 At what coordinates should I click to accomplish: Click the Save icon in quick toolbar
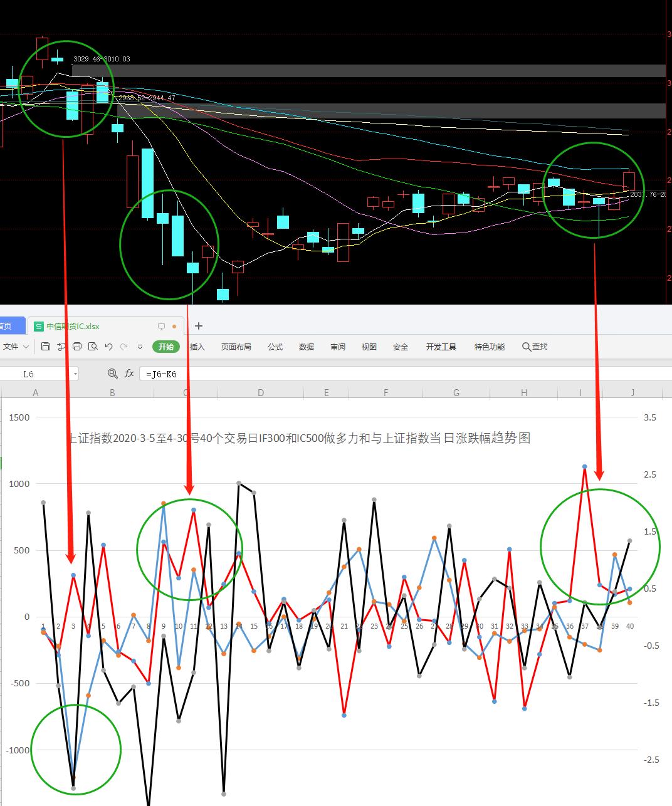[46, 347]
